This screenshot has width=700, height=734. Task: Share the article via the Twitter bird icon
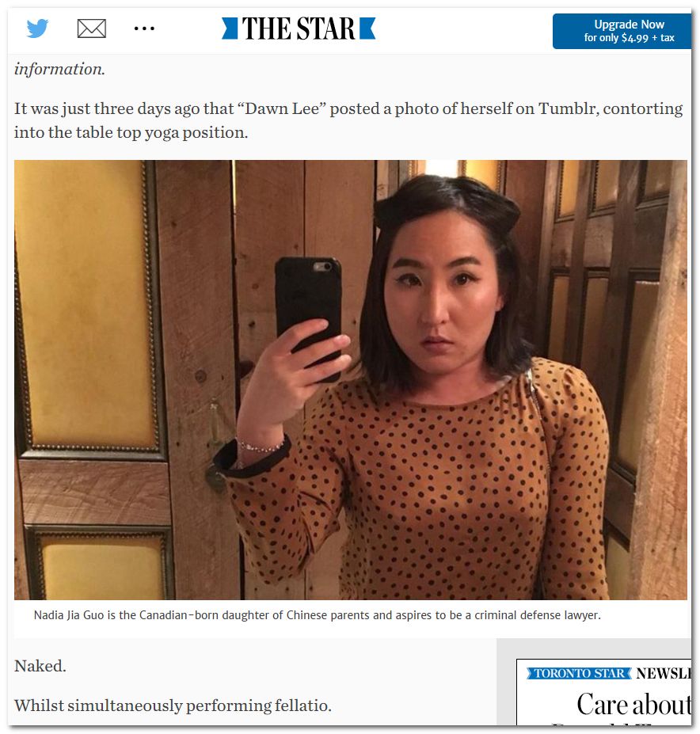[37, 29]
